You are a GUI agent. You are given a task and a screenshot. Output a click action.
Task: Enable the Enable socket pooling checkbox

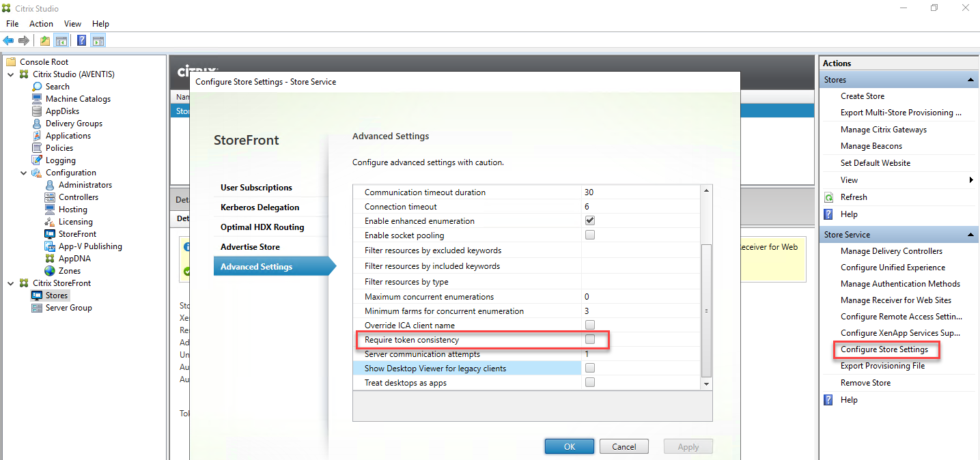pyautogui.click(x=589, y=234)
